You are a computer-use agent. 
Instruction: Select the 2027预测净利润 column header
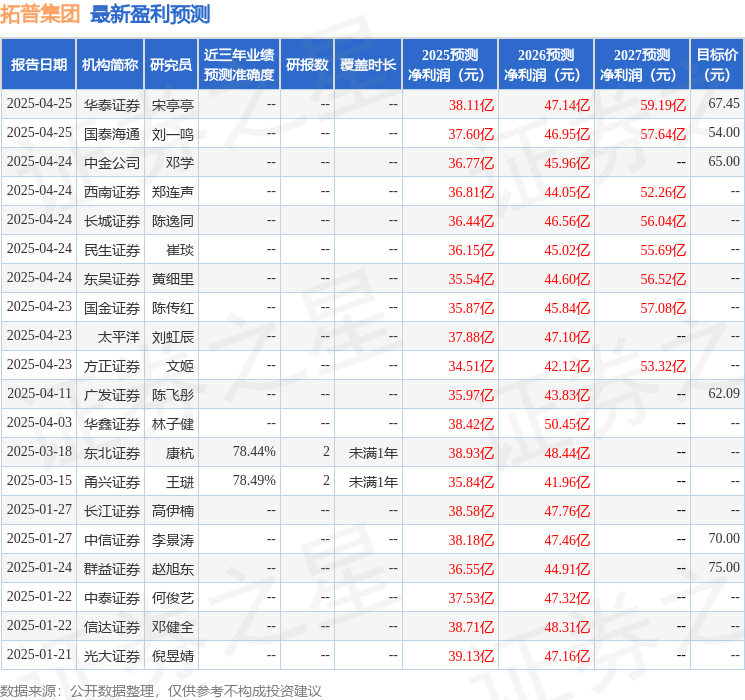[x=642, y=65]
